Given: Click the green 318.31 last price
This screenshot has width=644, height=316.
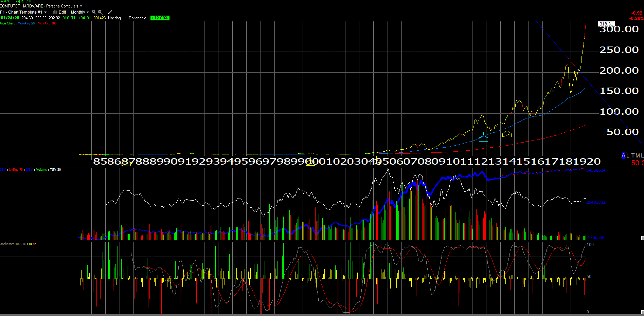Looking at the screenshot, I should click(x=69, y=18).
